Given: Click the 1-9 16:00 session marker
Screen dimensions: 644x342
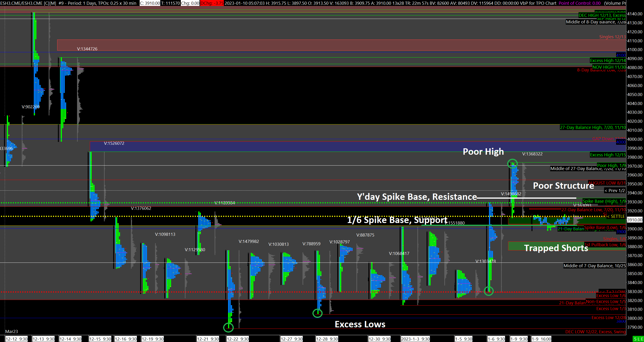Looking at the screenshot, I should click(x=541, y=339).
